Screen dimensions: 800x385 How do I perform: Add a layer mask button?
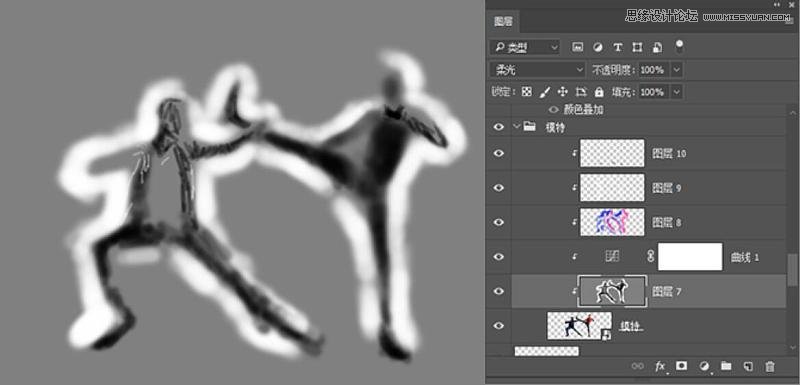pos(681,366)
